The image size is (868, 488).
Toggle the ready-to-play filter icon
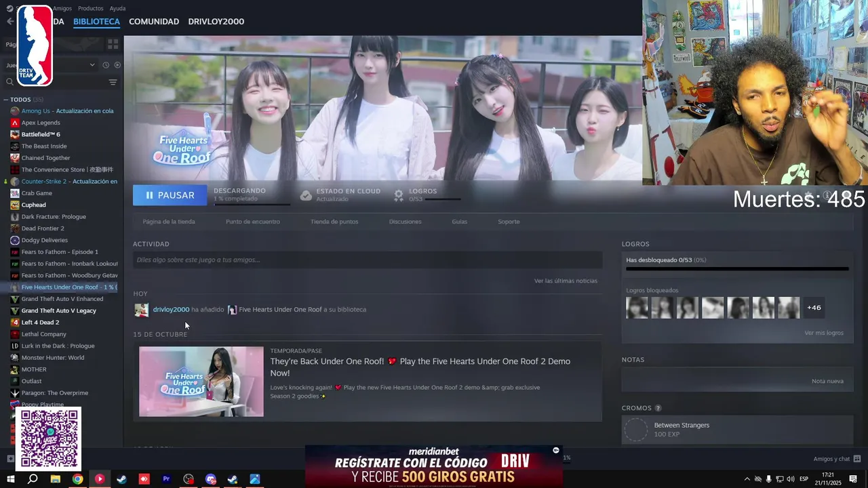pos(117,65)
